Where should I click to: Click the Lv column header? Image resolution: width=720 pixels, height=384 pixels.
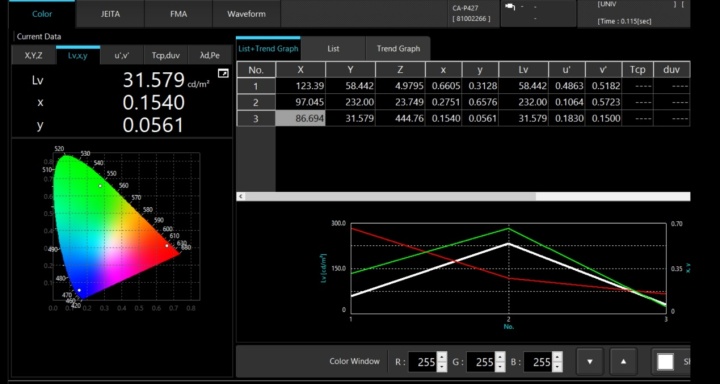[523, 70]
